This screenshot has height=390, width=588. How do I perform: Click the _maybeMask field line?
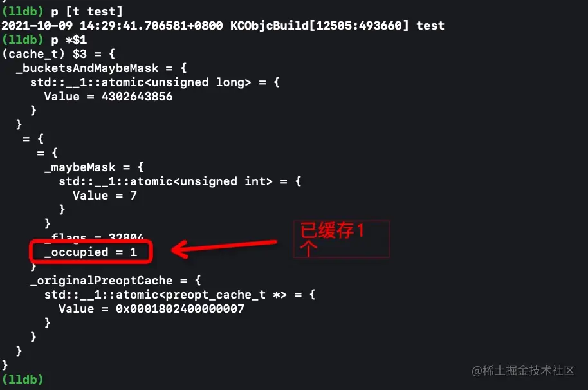click(94, 167)
